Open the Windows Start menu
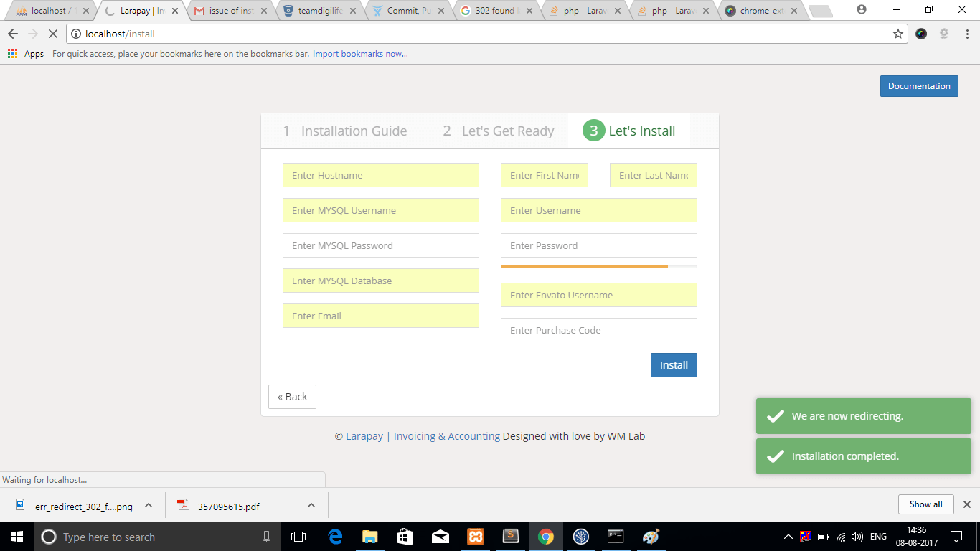This screenshot has width=980, height=551. tap(16, 537)
